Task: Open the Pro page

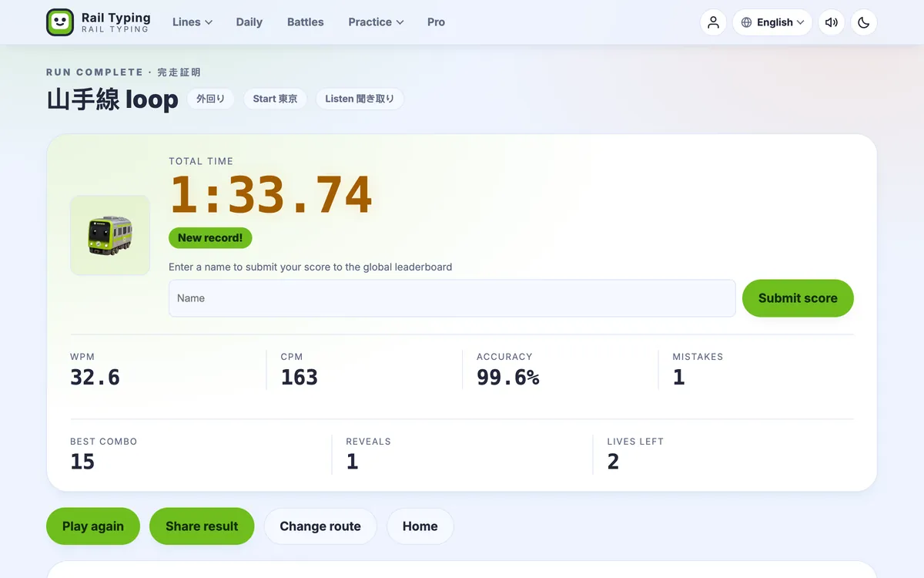Action: pyautogui.click(x=436, y=22)
